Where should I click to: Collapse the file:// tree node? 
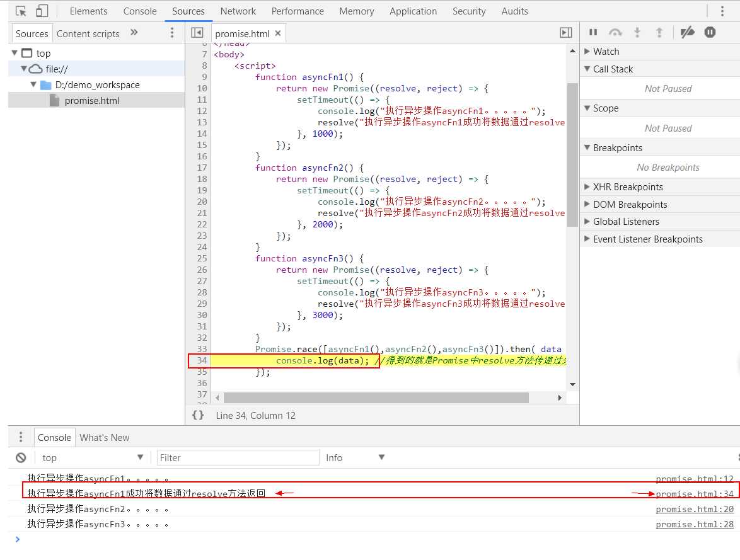(x=23, y=69)
